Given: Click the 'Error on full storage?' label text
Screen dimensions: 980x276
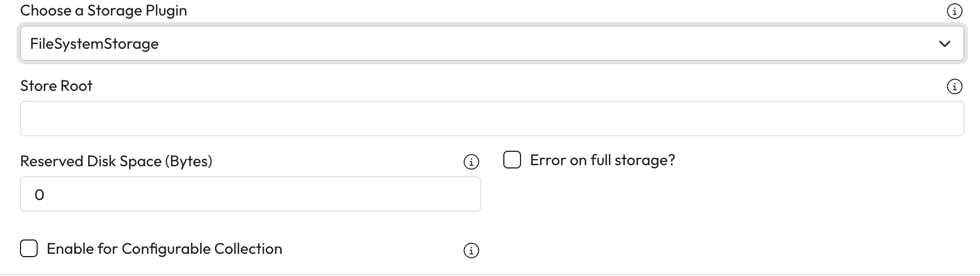Looking at the screenshot, I should [602, 160].
